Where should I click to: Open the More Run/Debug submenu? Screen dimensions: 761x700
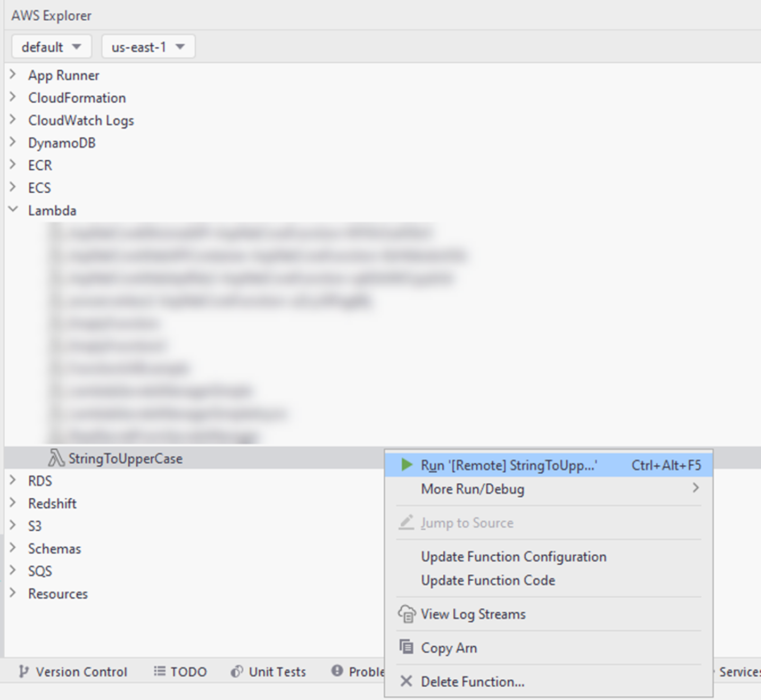point(549,489)
